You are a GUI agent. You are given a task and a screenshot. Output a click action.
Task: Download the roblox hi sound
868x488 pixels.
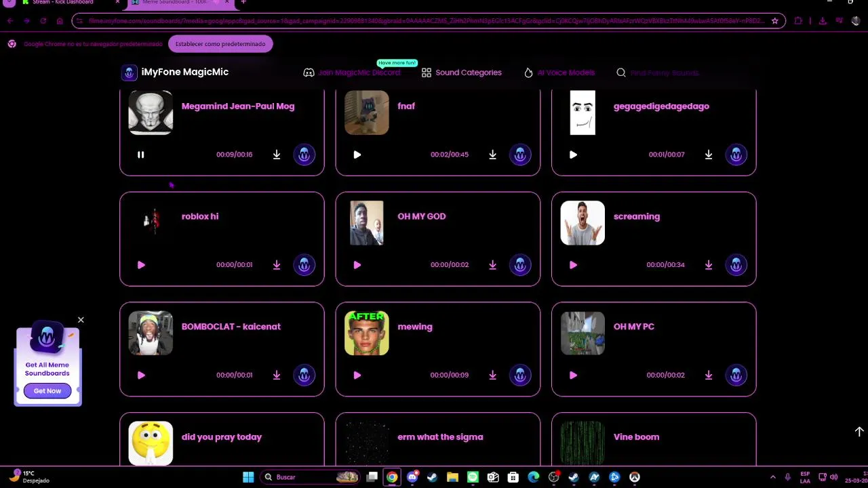tap(277, 265)
